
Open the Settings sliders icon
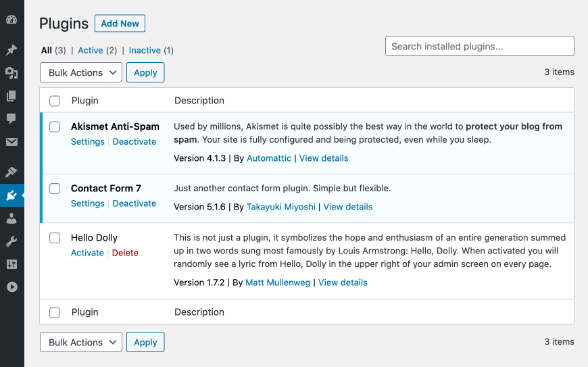tap(11, 264)
